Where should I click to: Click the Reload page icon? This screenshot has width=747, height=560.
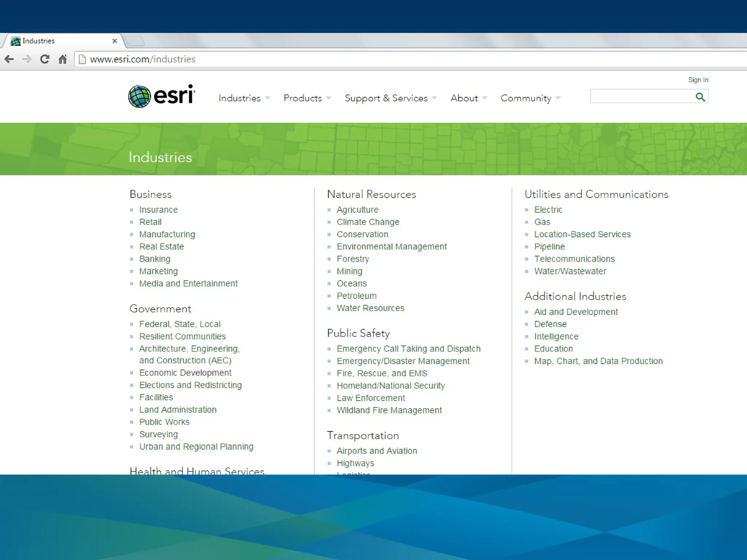tap(44, 59)
